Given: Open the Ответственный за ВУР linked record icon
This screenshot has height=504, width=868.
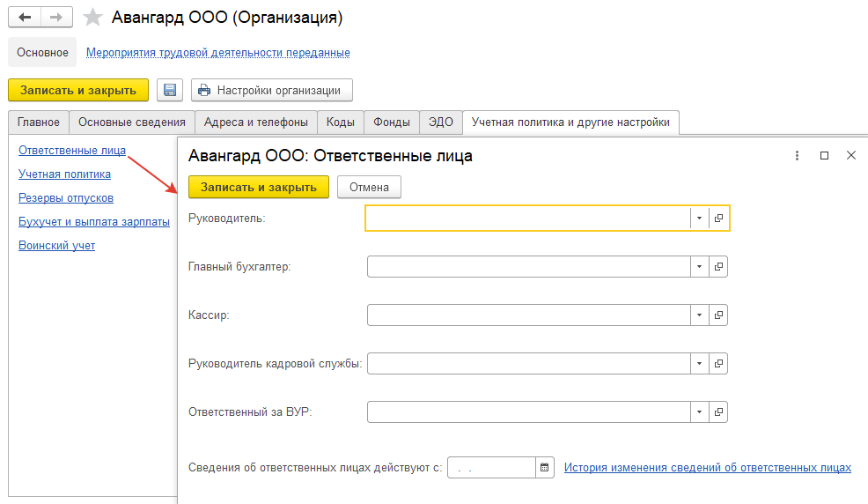Looking at the screenshot, I should 718,412.
